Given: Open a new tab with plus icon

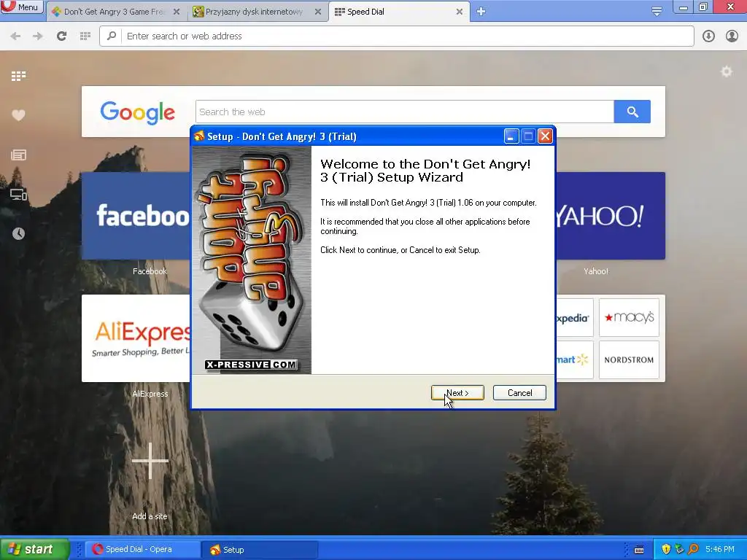Looking at the screenshot, I should [x=481, y=12].
